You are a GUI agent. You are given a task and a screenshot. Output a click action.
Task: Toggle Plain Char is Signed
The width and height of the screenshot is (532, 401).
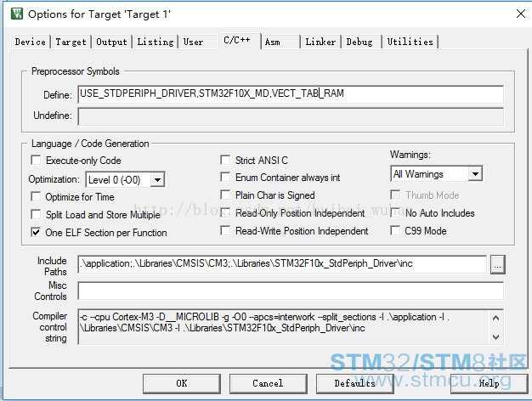[x=225, y=195]
